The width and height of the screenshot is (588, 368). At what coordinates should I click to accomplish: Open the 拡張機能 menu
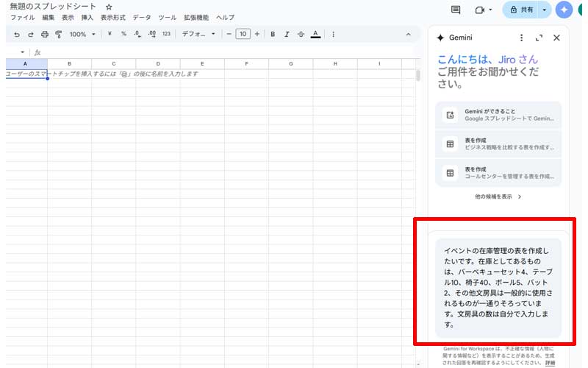[x=196, y=17]
